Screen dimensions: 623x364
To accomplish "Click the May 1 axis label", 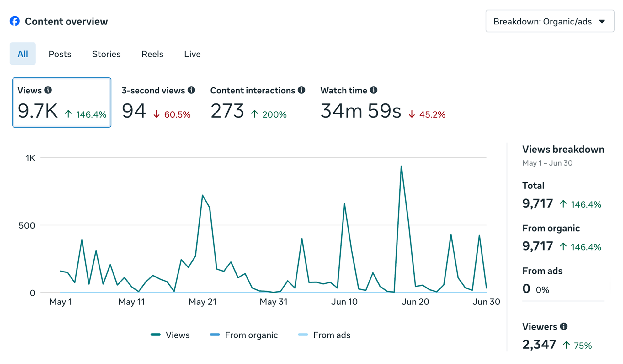I will [x=61, y=302].
